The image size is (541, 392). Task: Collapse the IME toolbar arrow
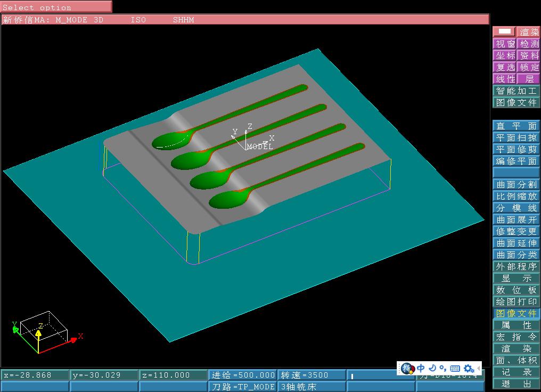click(479, 368)
